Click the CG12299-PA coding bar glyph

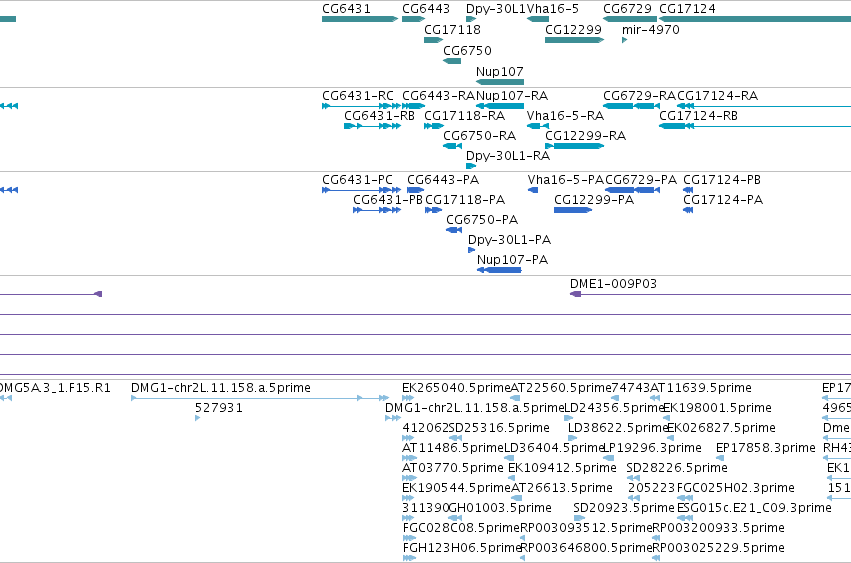point(573,210)
